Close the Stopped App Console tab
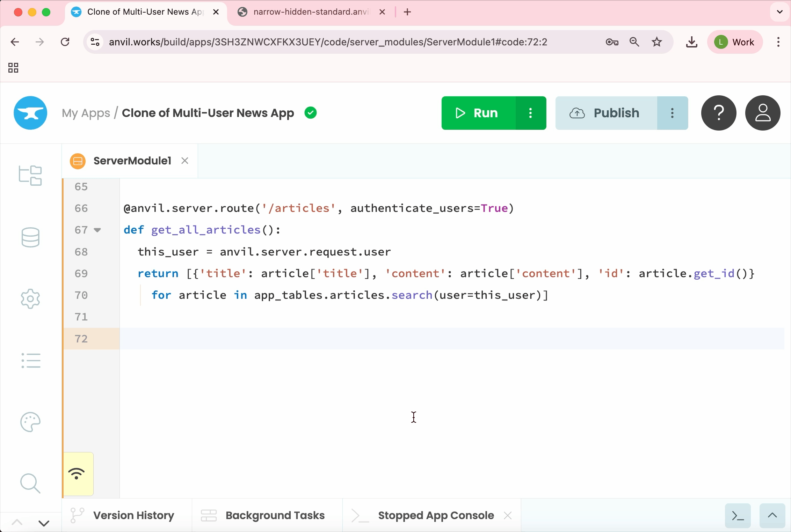 click(508, 516)
